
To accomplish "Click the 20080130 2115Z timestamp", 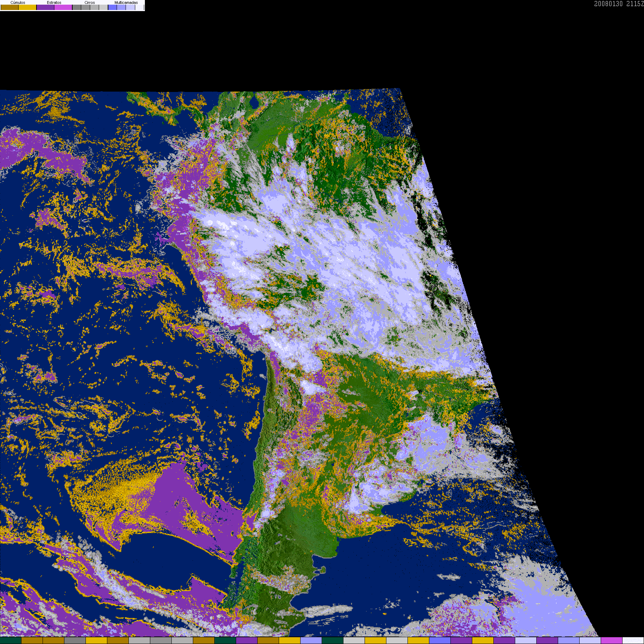I will click(x=619, y=4).
